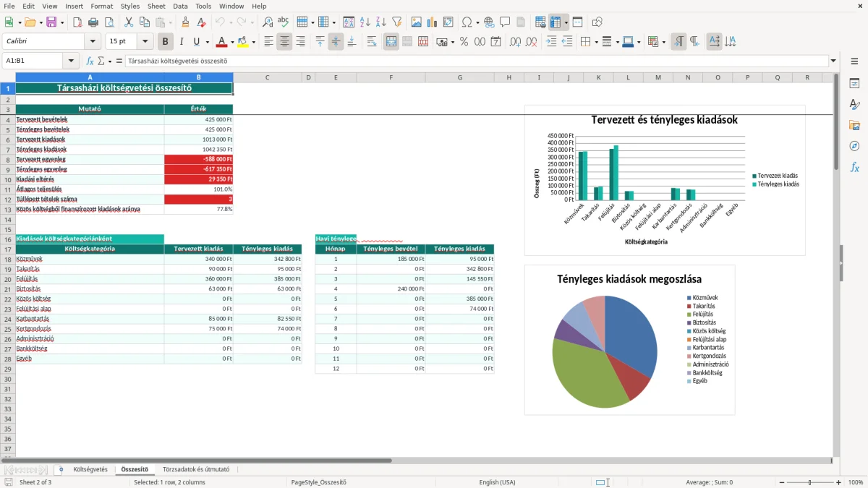This screenshot has height=488, width=868.
Task: Toggle Italic formatting
Action: pyautogui.click(x=181, y=42)
